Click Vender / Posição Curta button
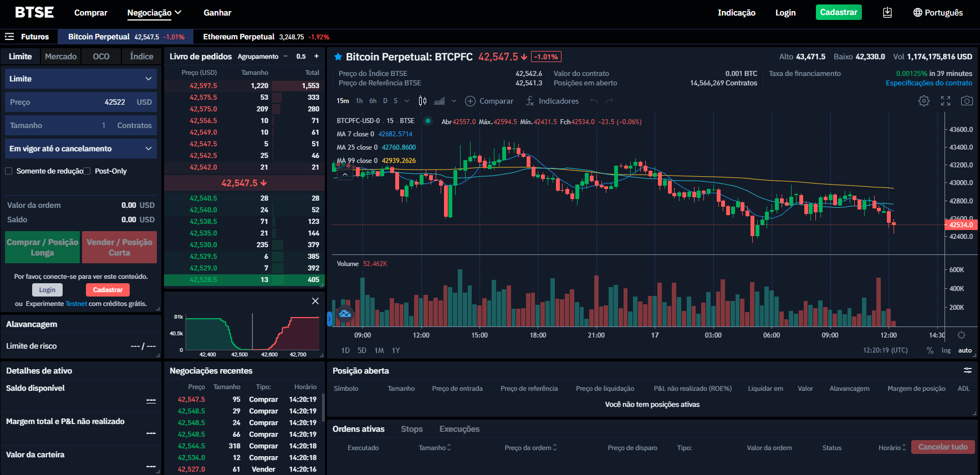 point(119,247)
